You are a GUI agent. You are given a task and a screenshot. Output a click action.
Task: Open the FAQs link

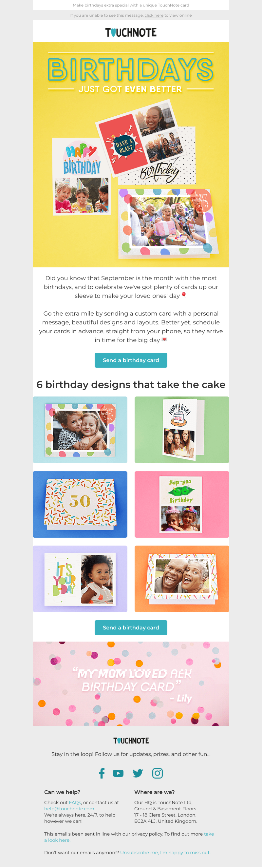click(x=75, y=803)
